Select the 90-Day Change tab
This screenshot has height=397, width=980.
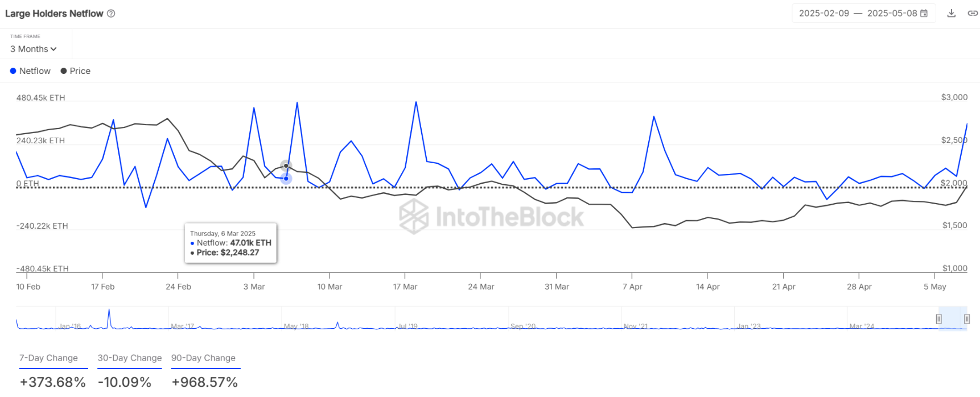tap(203, 358)
